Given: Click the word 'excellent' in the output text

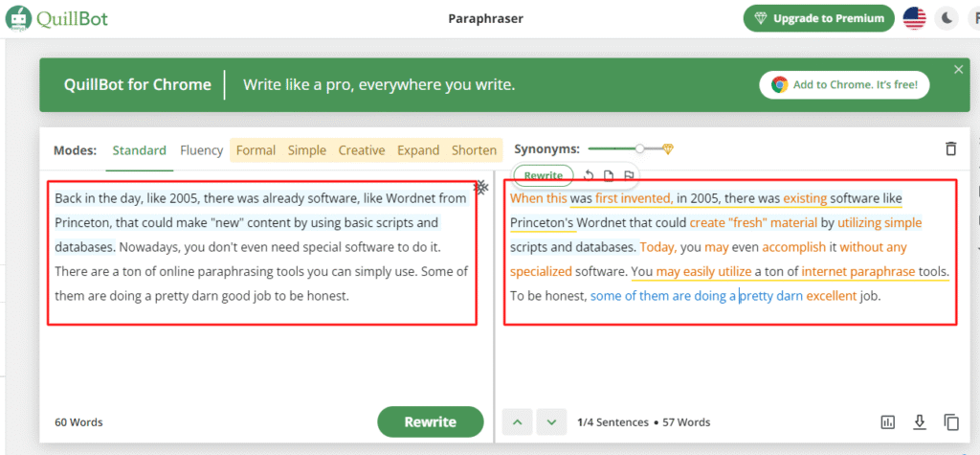Looking at the screenshot, I should 831,296.
